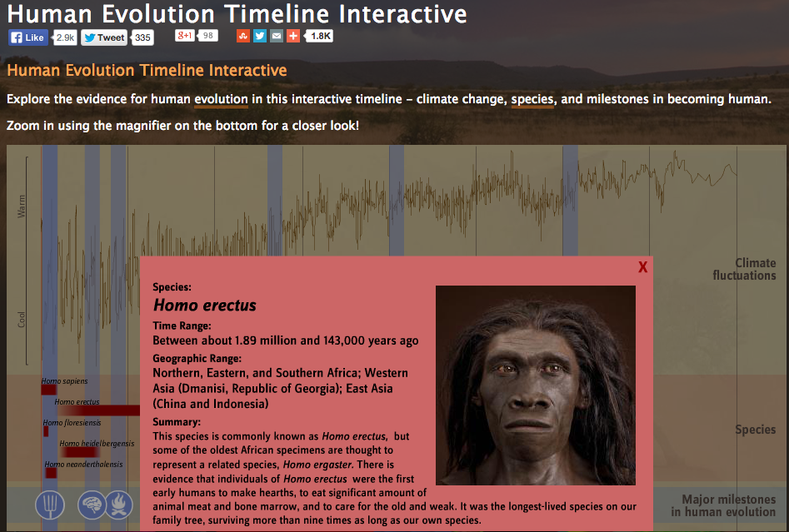Select the Homo sapiens species bar

click(49, 390)
